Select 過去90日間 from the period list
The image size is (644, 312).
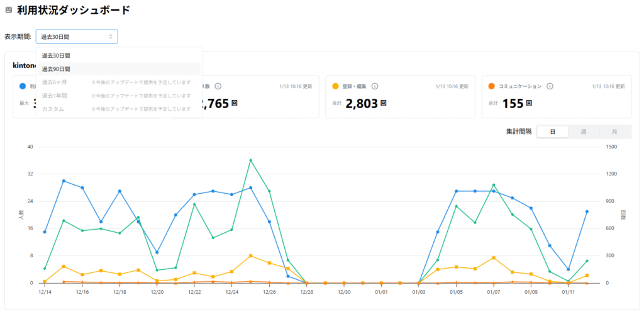pos(56,69)
